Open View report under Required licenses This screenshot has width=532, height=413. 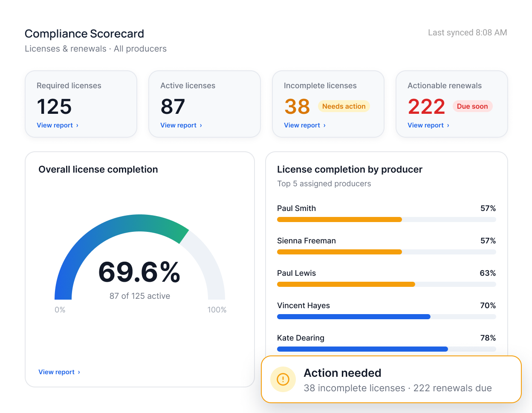(58, 125)
